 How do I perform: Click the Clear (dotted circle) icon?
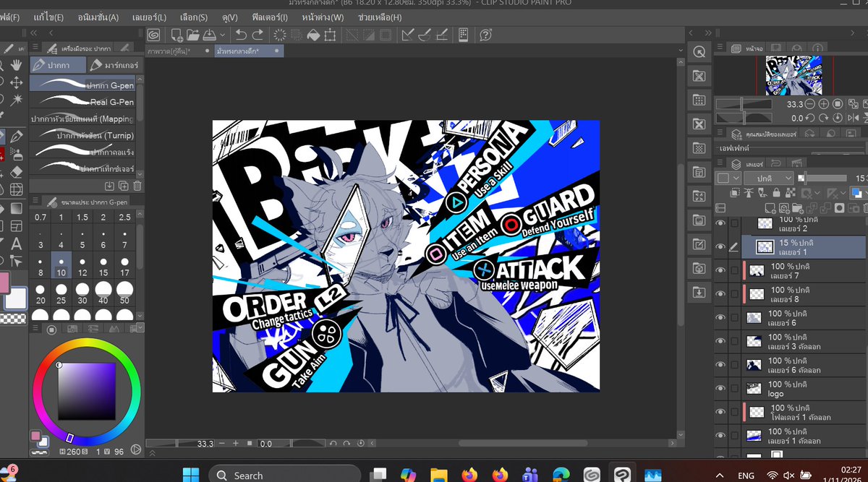[x=278, y=35]
